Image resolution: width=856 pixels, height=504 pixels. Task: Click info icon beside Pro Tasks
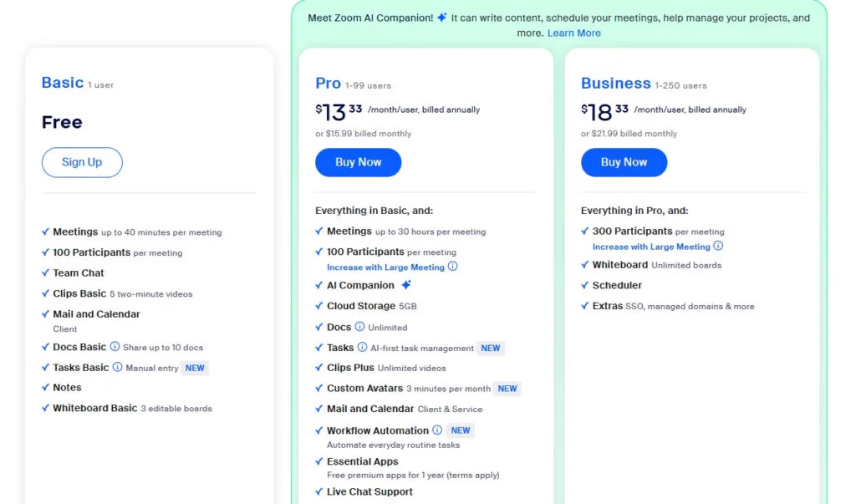[363, 348]
